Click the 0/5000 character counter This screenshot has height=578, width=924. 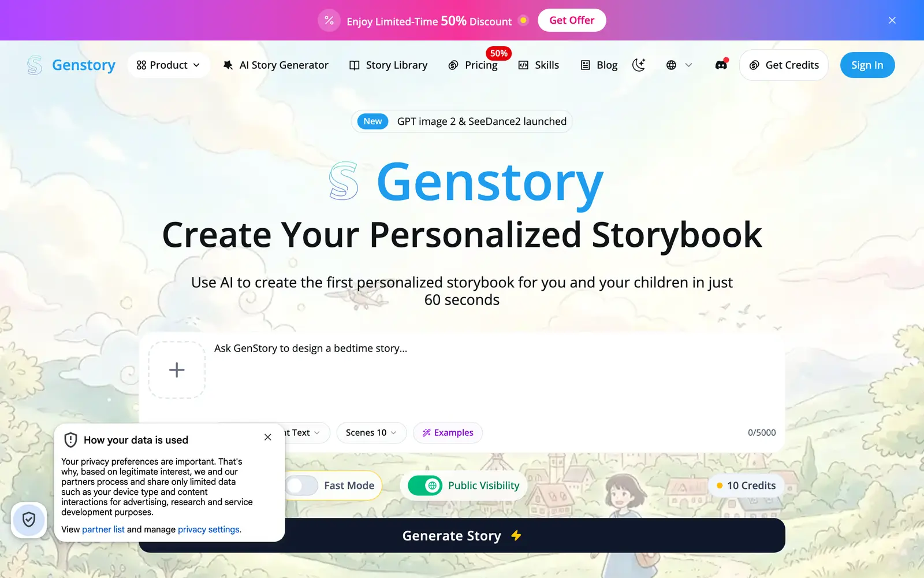point(762,433)
